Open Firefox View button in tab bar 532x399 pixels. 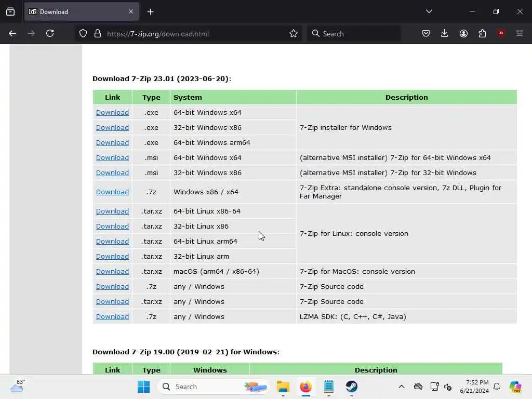(10, 11)
